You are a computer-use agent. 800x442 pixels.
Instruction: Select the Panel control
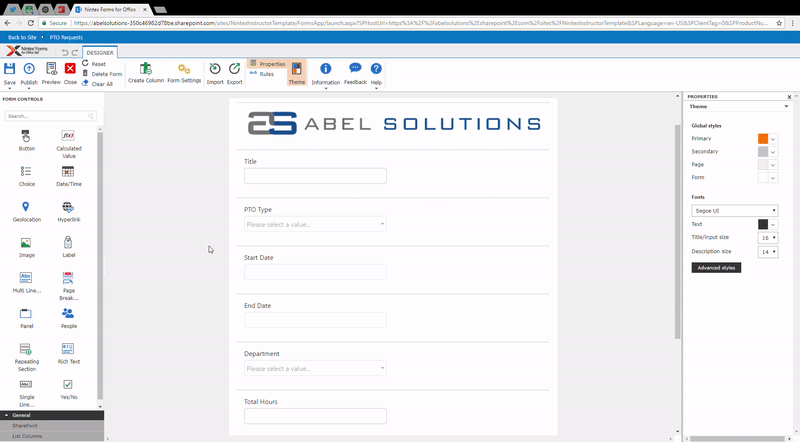tap(27, 318)
